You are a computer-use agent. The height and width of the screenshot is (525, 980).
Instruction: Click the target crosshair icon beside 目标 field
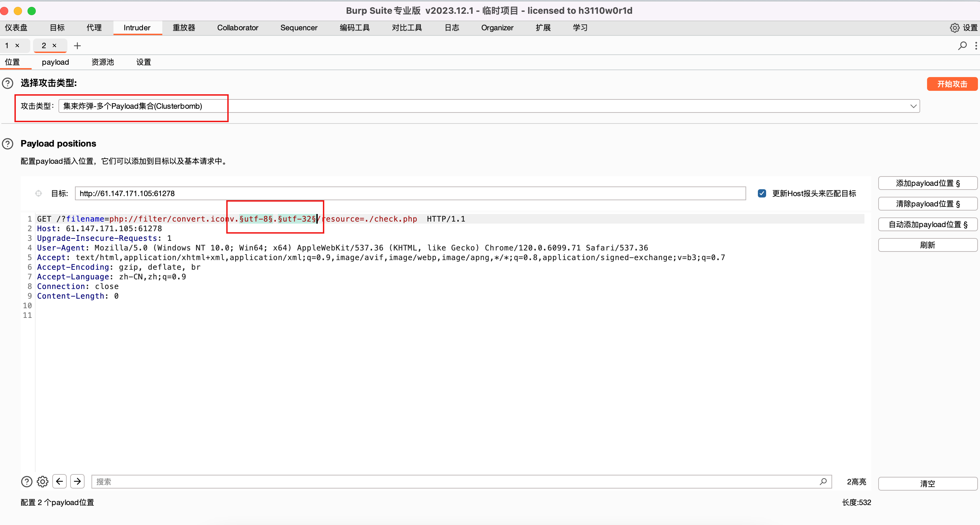click(x=38, y=193)
